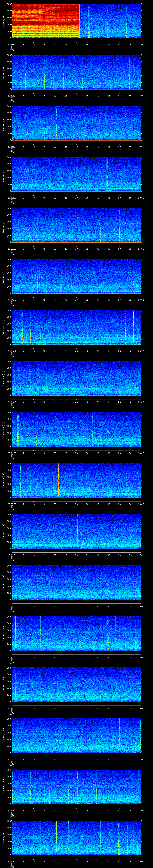Open the spectrogram panel starting at 20:26:00
The width and height of the screenshot is (153, 868).
pyautogui.click(x=76, y=531)
